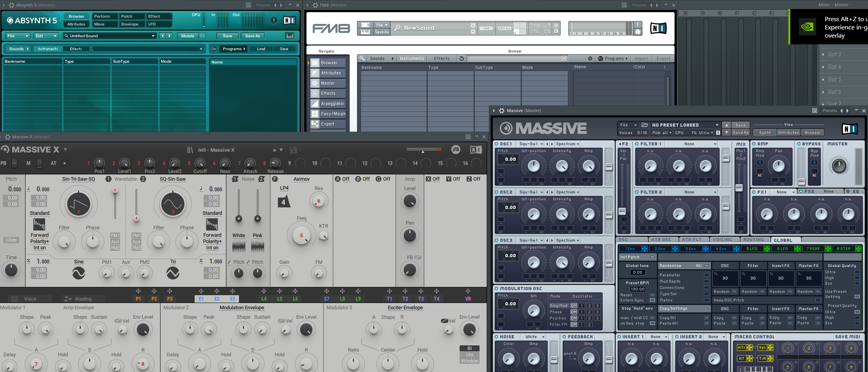This screenshot has width=868, height=372.
Task: Switch to the Envelope tab in Absynth 5
Action: pyautogui.click(x=131, y=24)
